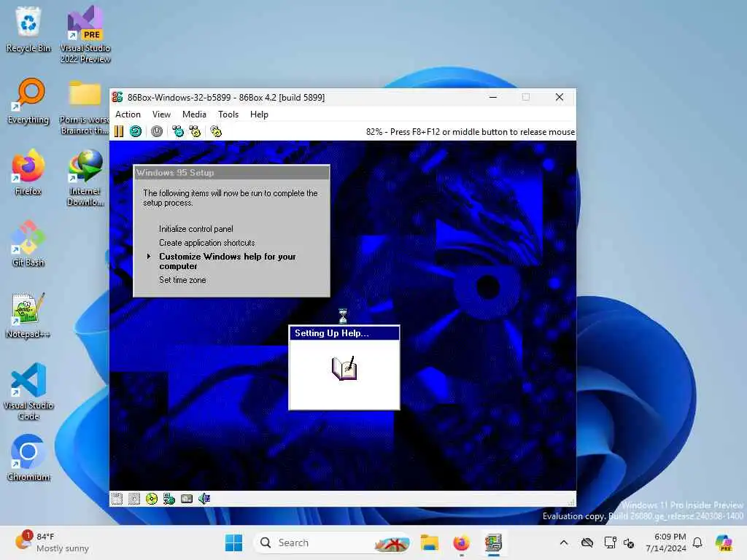Open notifications bell icon

[x=697, y=542]
